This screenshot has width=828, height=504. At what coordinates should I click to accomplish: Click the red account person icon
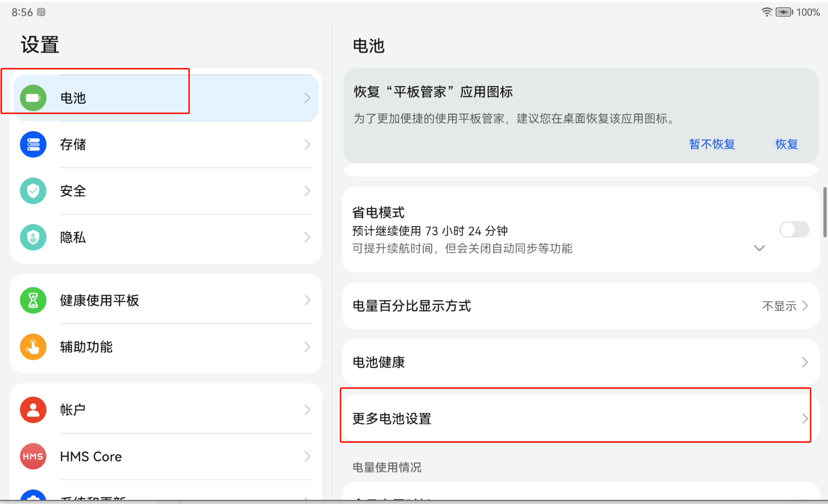coord(33,410)
